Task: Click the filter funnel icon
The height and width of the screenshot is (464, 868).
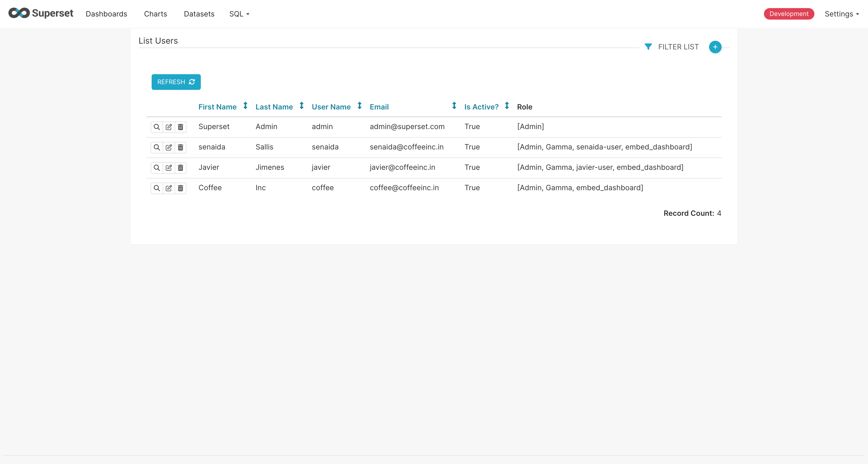Action: click(648, 47)
